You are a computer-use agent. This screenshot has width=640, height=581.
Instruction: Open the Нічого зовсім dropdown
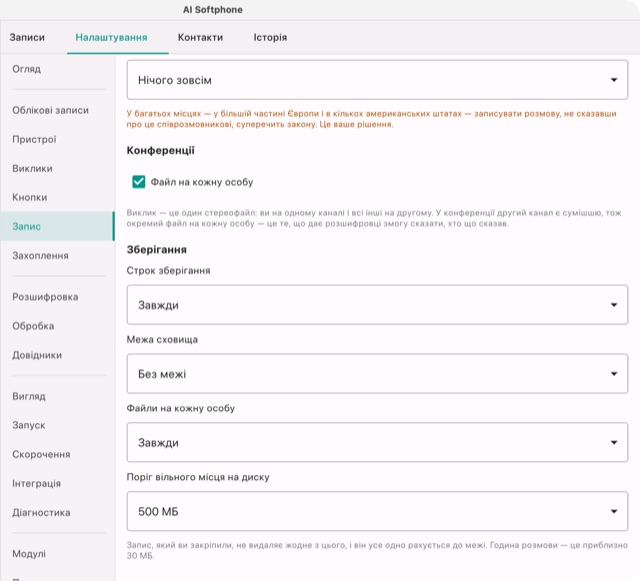pos(377,80)
